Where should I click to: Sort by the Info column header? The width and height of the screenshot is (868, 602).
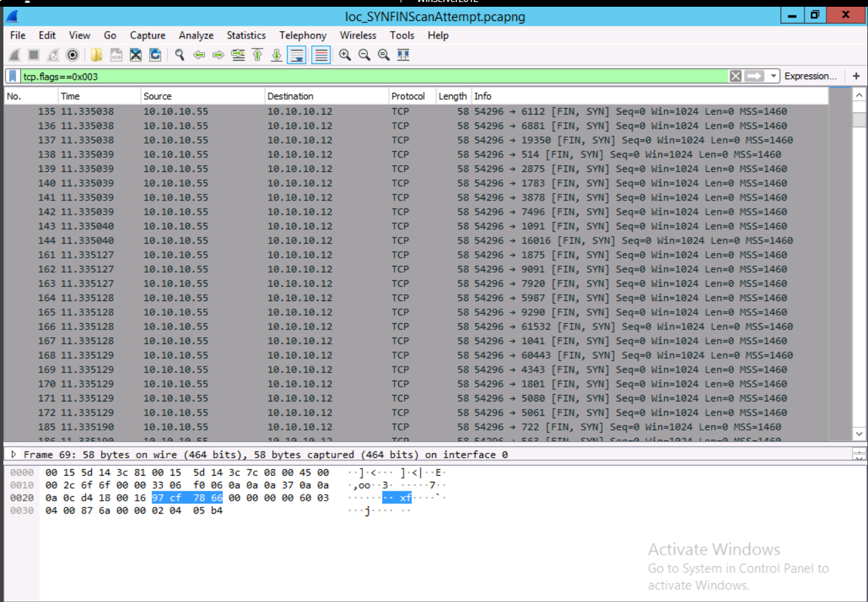pos(650,96)
